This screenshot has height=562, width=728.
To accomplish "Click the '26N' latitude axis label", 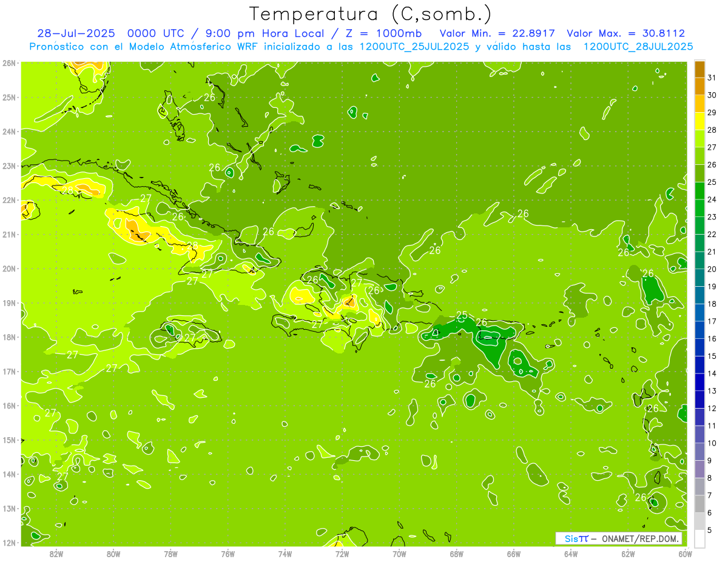I will 10,63.
